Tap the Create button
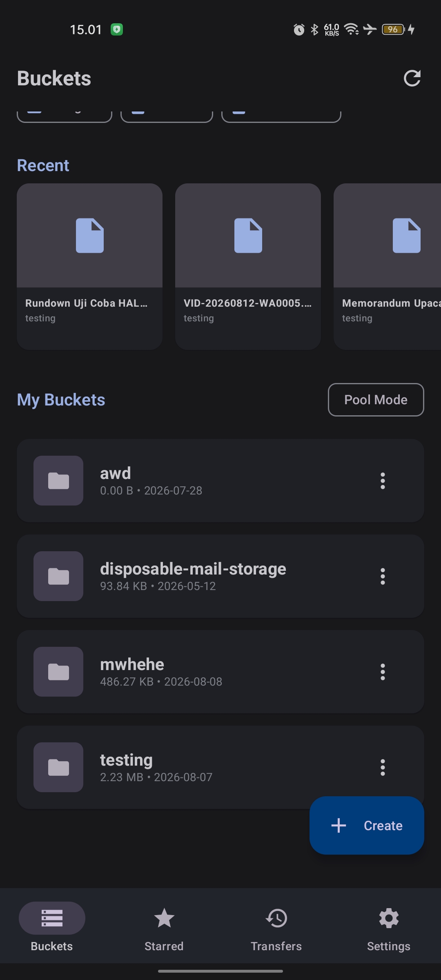The image size is (441, 980). pos(367,825)
